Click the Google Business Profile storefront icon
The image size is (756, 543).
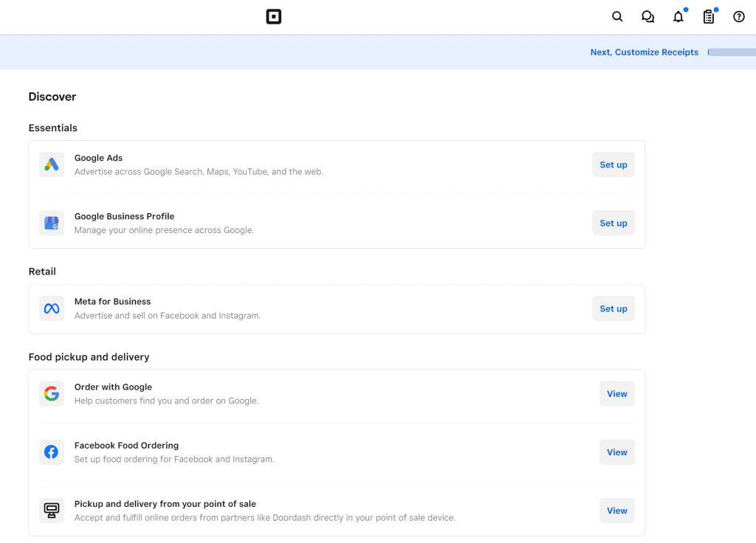point(52,223)
